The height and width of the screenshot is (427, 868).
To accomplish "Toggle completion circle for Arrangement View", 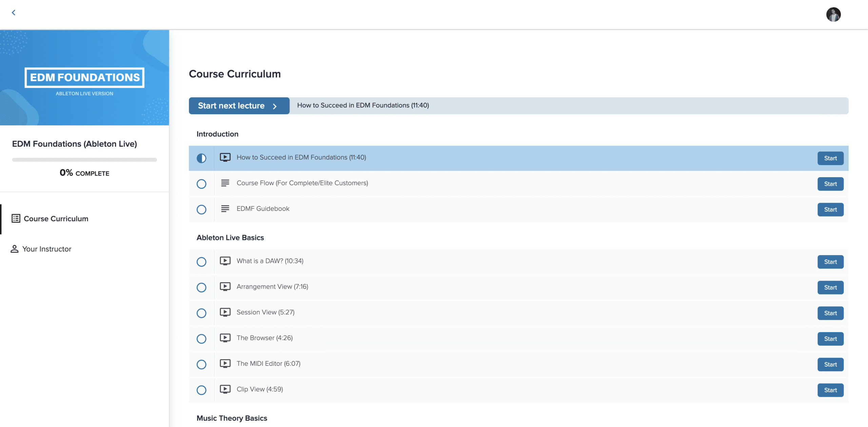I will pyautogui.click(x=201, y=288).
